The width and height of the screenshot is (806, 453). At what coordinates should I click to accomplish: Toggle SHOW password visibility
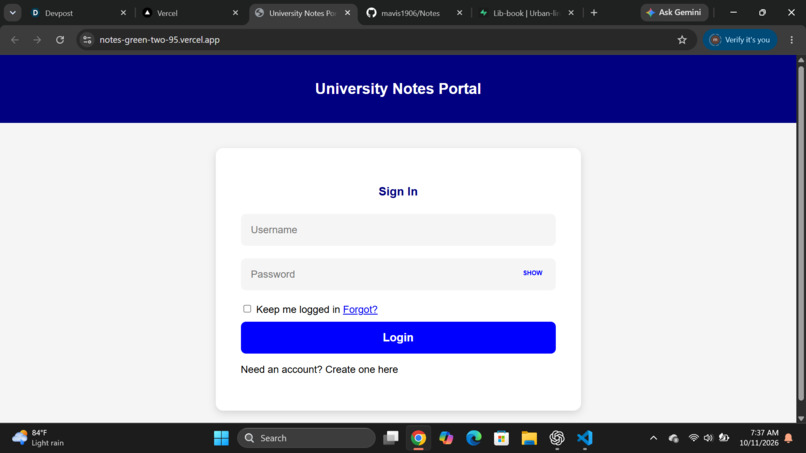point(533,273)
